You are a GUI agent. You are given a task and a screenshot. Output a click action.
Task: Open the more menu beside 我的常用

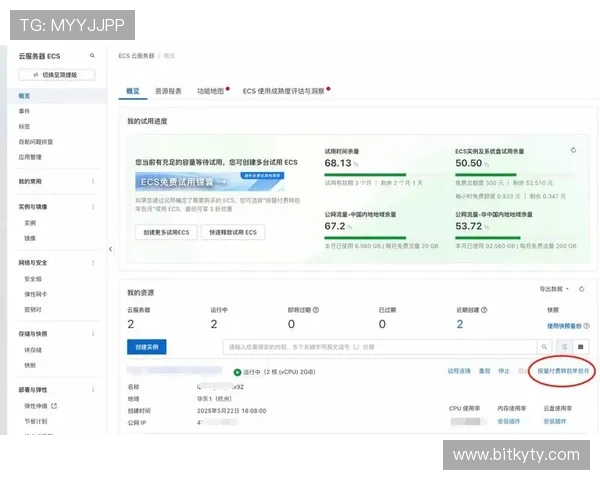click(x=93, y=181)
